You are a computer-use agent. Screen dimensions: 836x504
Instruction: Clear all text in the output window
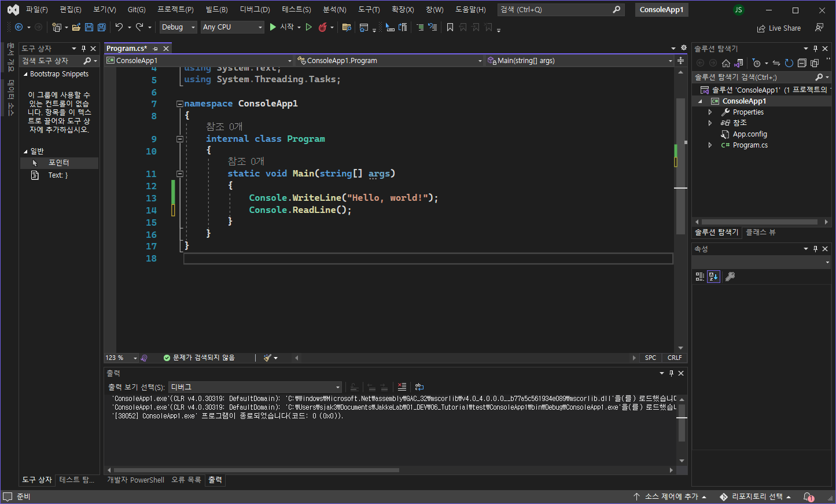[x=402, y=387]
